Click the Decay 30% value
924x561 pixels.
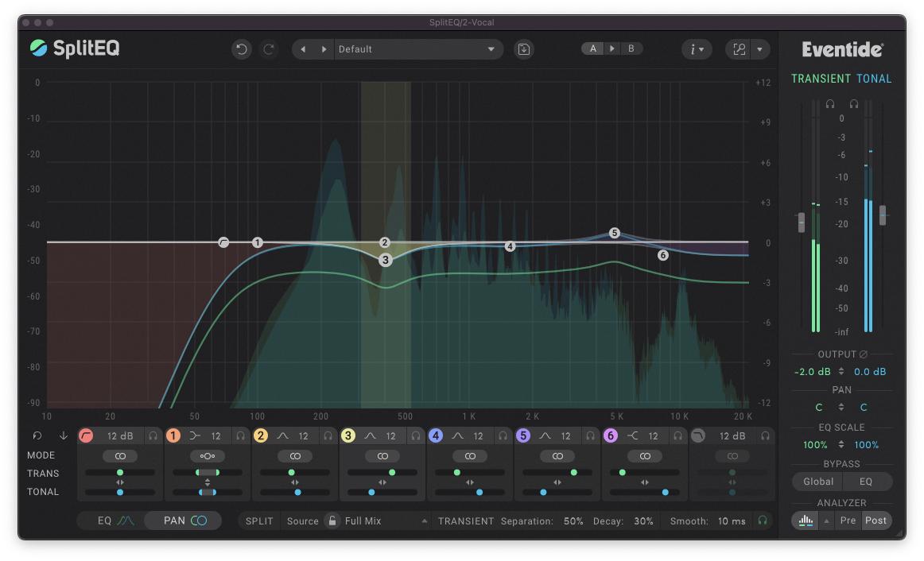[643, 521]
